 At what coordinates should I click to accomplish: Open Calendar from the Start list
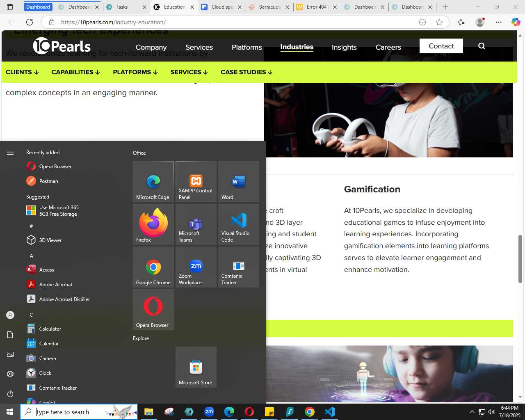(49, 344)
